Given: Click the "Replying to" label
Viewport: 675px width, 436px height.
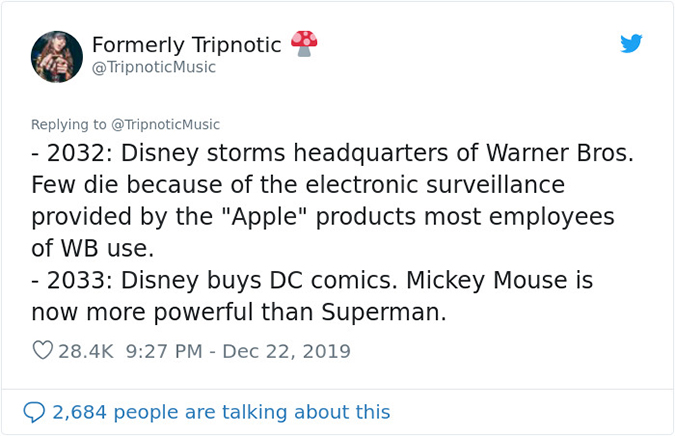Looking at the screenshot, I should [68, 125].
